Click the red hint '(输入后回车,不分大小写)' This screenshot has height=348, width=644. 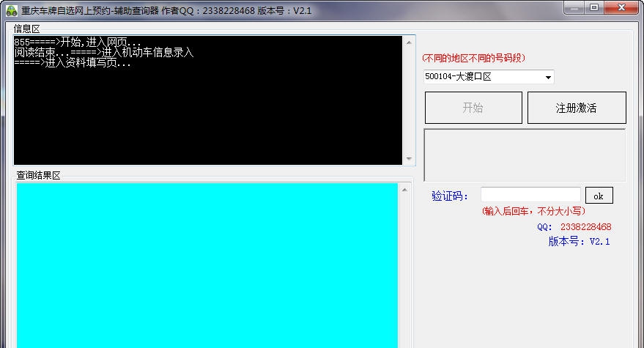(x=533, y=211)
